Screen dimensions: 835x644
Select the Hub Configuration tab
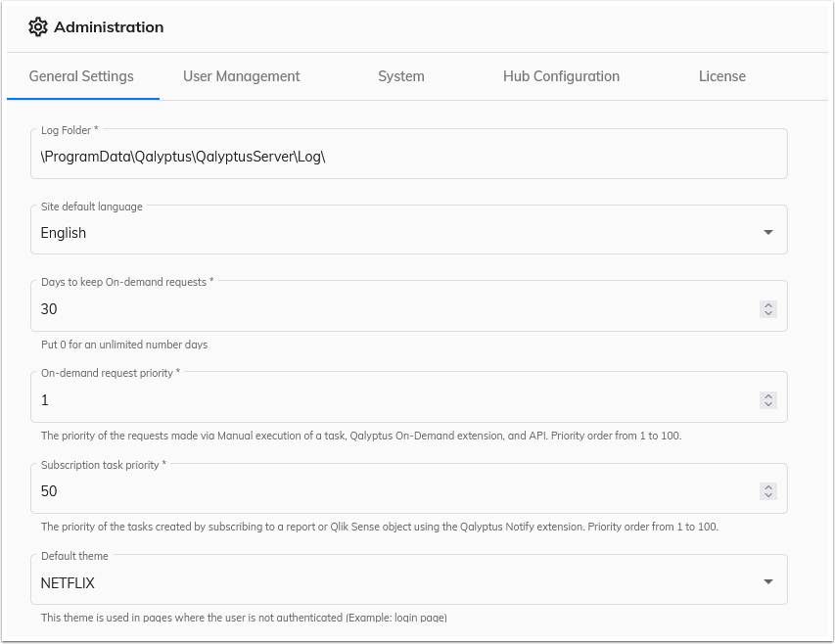coord(561,75)
